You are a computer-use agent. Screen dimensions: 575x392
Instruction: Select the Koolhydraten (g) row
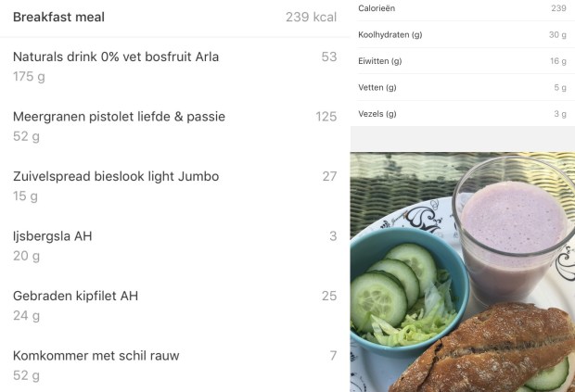pos(463,35)
